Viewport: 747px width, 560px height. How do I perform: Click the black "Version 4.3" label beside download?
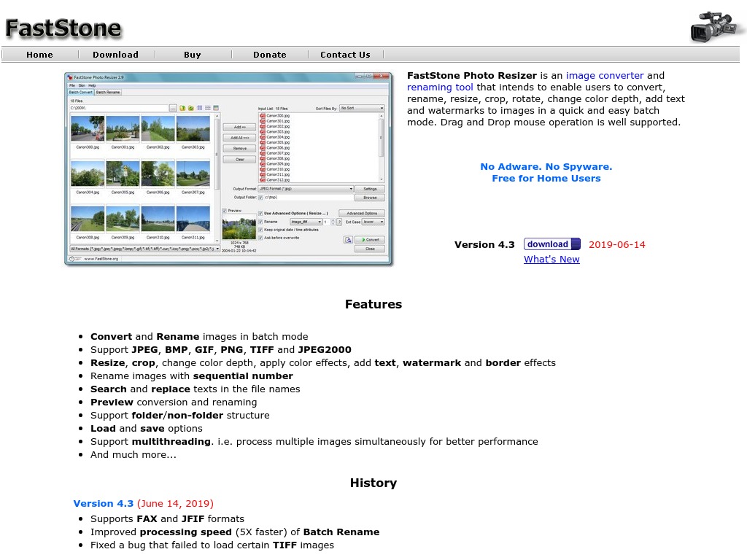[484, 245]
